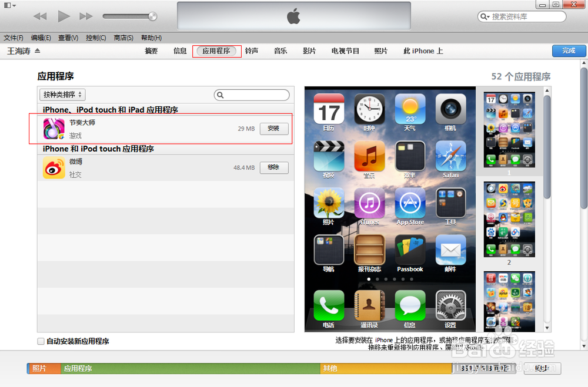Switch to the 照片 tab
Image resolution: width=588 pixels, height=387 pixels.
[x=380, y=51]
